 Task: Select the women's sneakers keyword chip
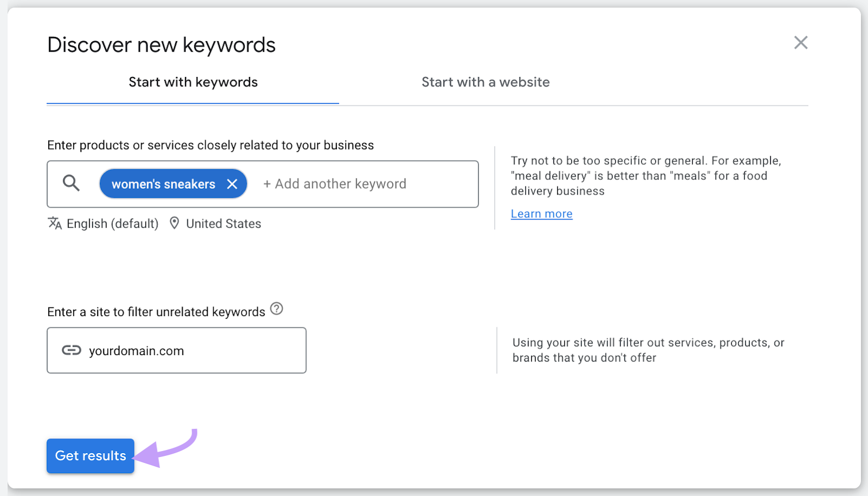pos(163,184)
